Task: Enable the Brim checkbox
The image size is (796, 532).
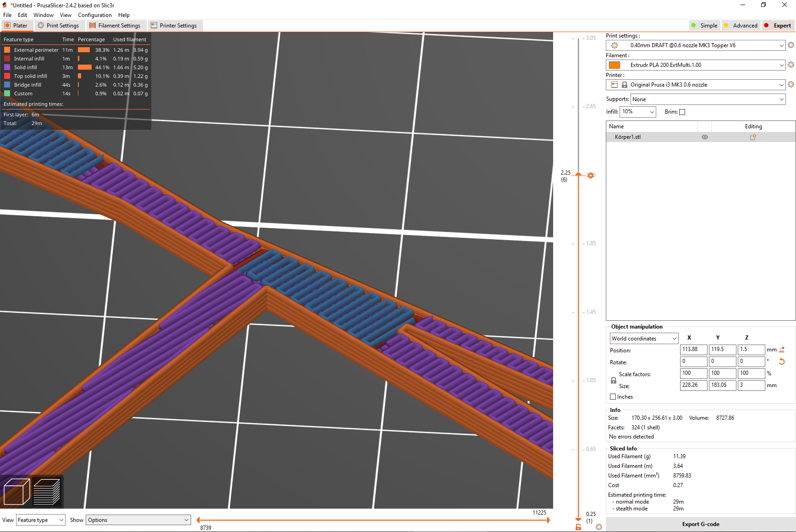Action: (682, 112)
